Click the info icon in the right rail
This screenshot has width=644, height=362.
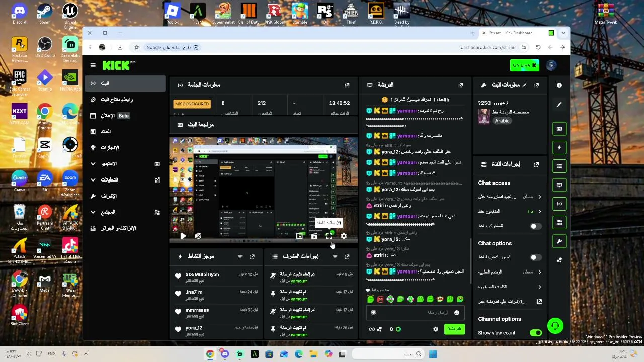[x=559, y=85]
